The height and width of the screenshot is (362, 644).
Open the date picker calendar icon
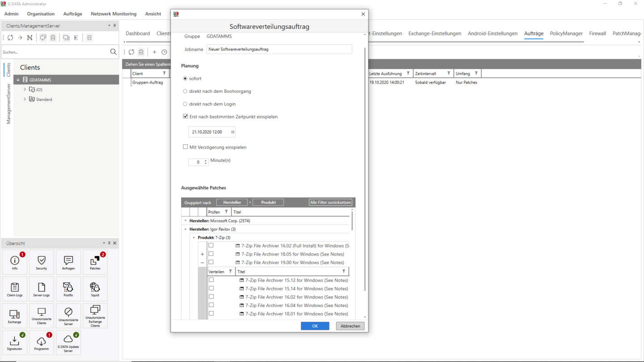point(233,132)
